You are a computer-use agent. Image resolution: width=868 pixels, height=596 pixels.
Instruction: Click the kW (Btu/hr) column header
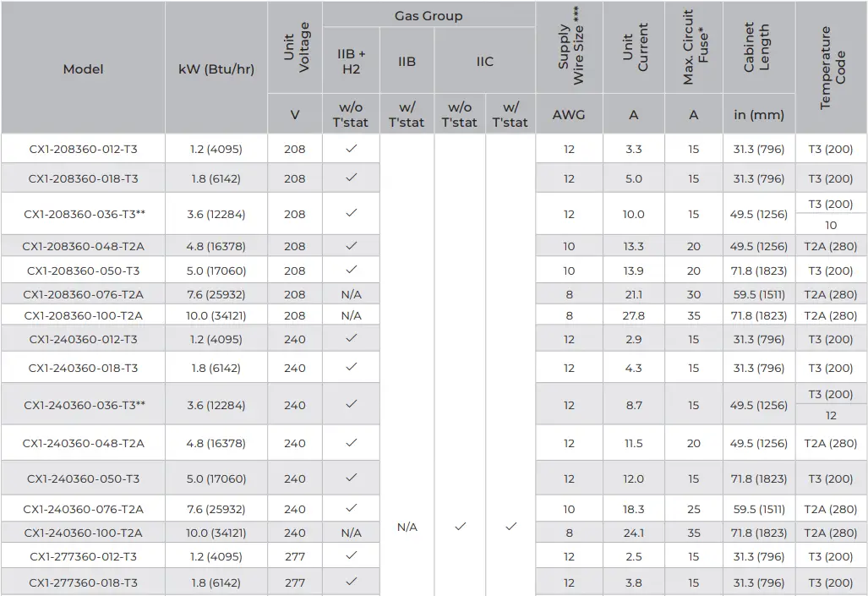[x=216, y=68]
